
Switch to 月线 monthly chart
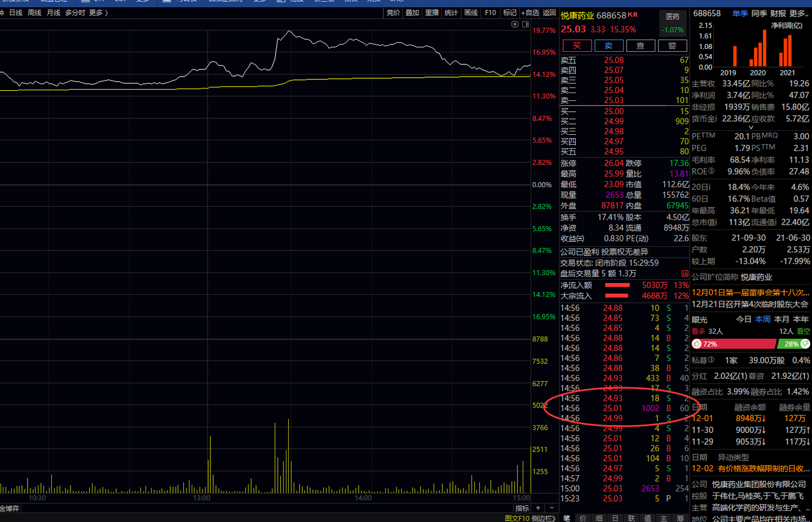(x=54, y=12)
